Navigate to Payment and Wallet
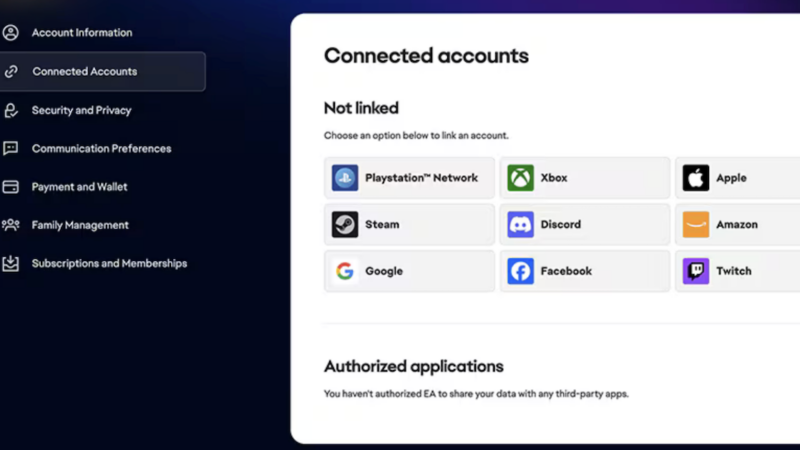 pos(79,187)
